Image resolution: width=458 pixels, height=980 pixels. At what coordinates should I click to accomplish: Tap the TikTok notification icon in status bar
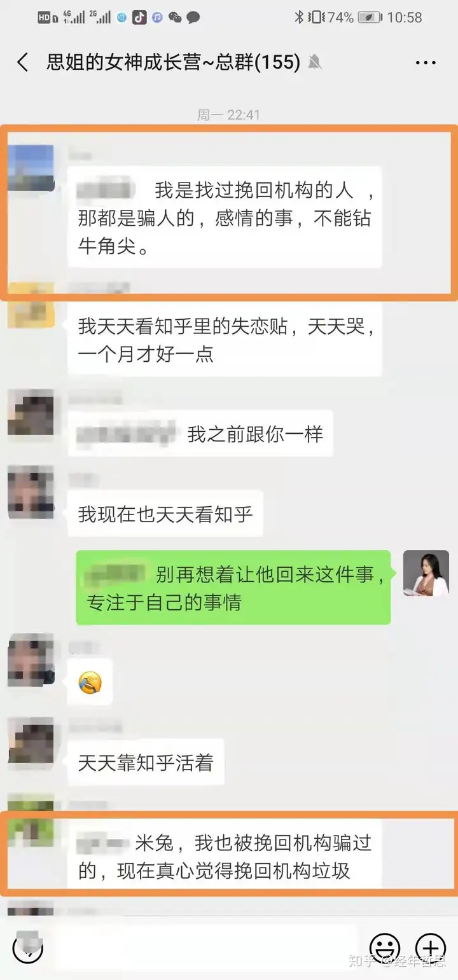coord(139,17)
